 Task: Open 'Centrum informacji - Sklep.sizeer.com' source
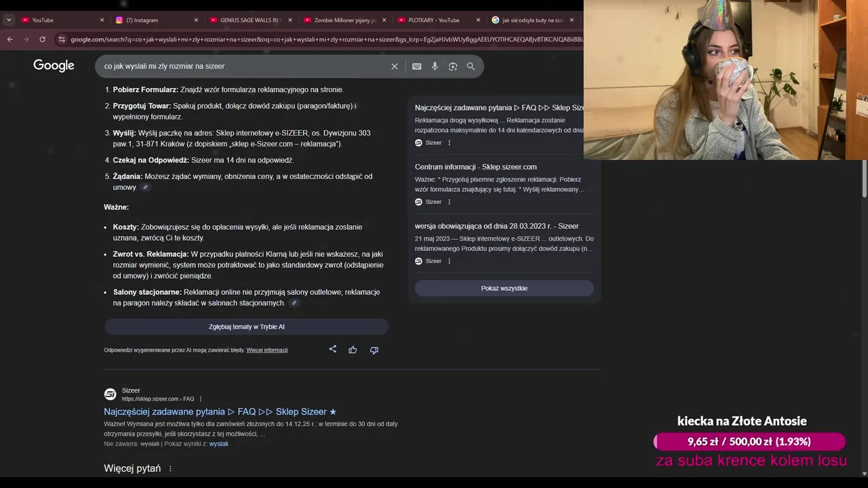point(475,167)
